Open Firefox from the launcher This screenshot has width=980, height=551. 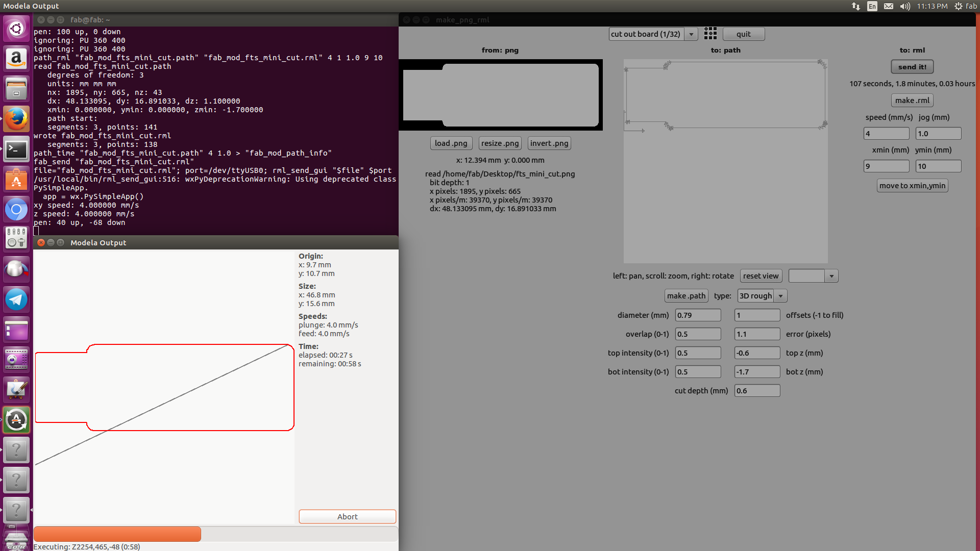16,119
